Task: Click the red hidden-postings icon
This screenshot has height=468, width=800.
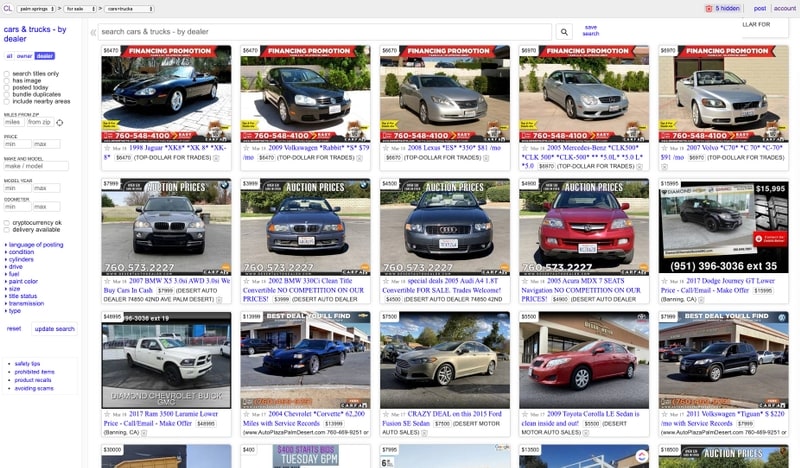Action: tap(709, 9)
